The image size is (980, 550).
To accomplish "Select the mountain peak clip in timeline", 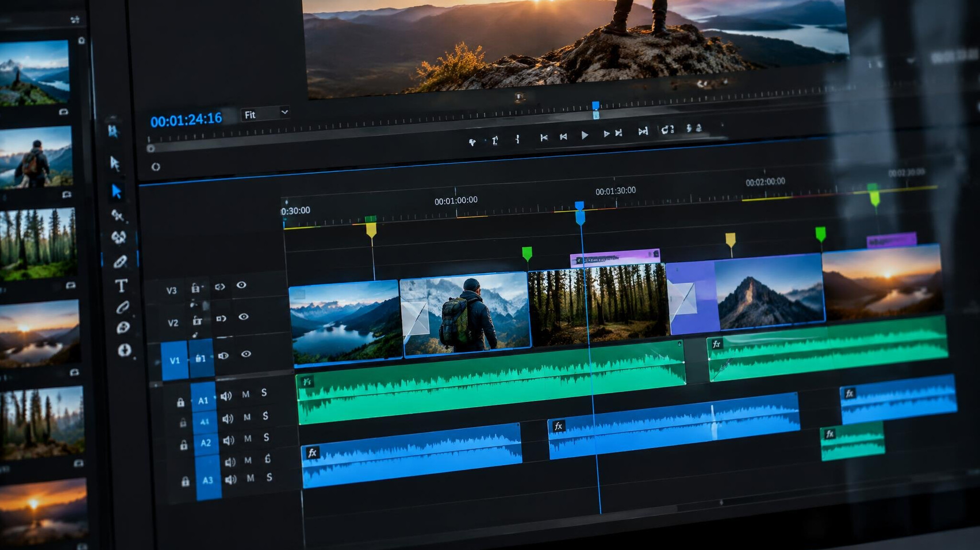I will pos(769,293).
